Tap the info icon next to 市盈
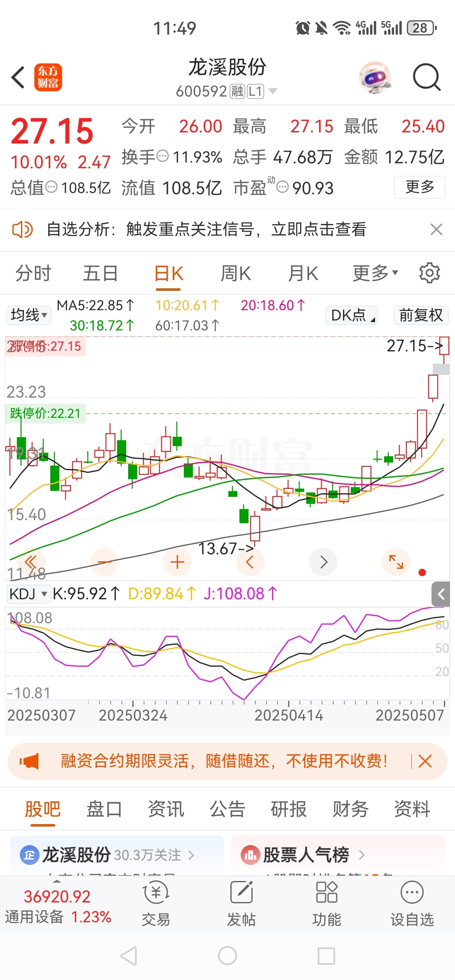The height and width of the screenshot is (980, 455). pyautogui.click(x=282, y=187)
